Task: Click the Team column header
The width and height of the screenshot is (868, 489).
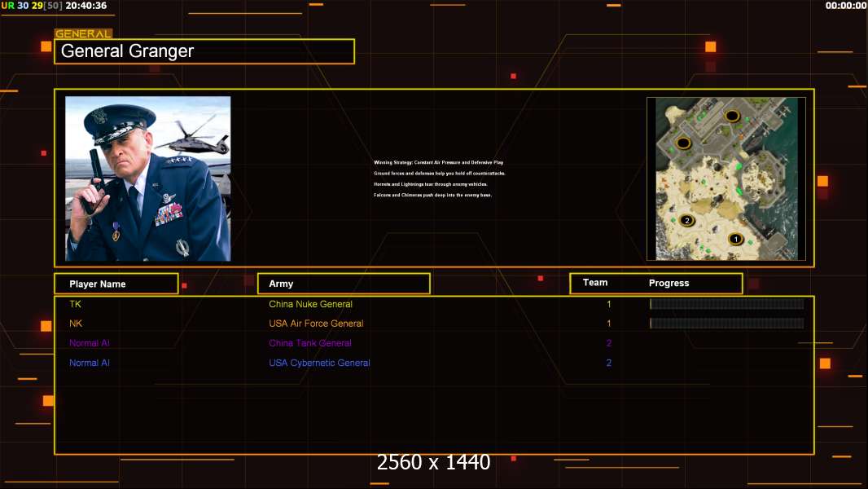Action: tap(595, 283)
